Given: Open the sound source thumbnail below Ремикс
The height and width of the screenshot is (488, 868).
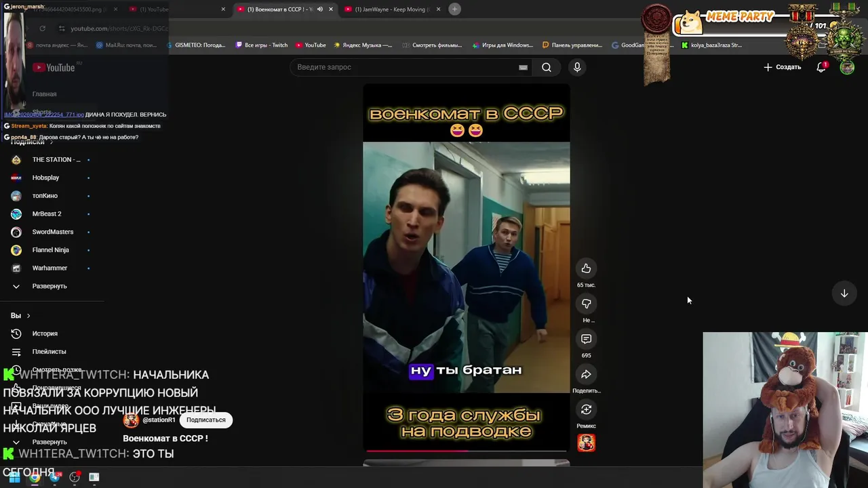Looking at the screenshot, I should 586,443.
